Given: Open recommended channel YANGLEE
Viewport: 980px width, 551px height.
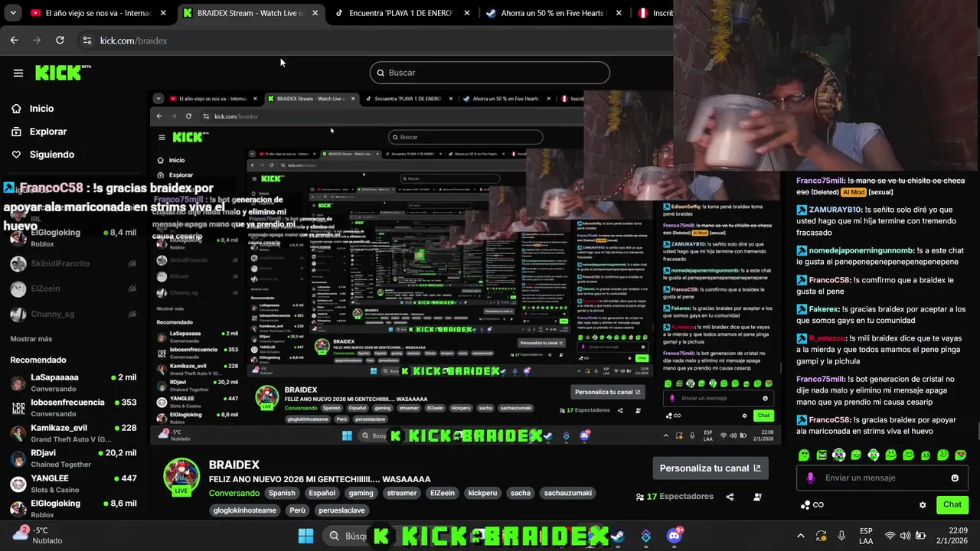Looking at the screenshot, I should coord(73,484).
